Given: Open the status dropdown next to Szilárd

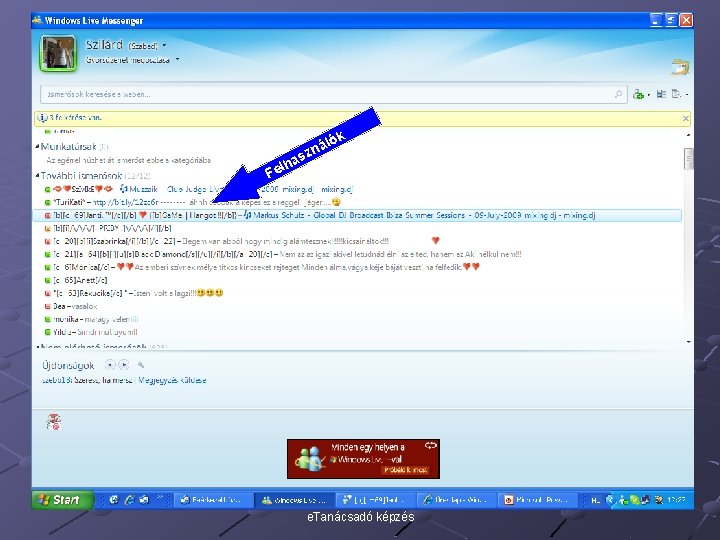Looking at the screenshot, I should coord(164,45).
